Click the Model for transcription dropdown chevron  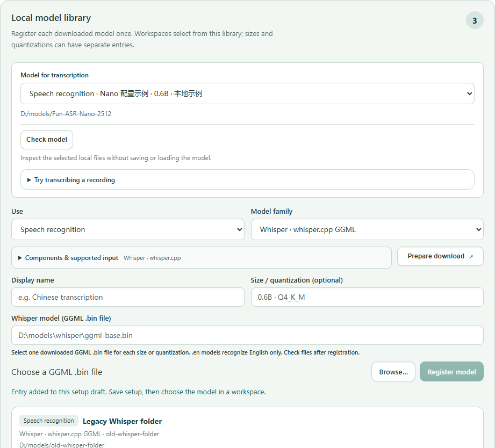tap(469, 93)
